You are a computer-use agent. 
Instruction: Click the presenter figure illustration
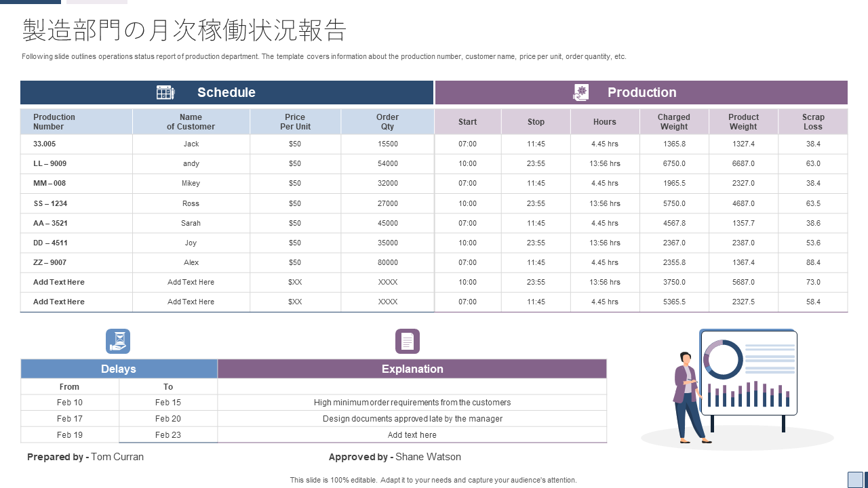click(692, 398)
